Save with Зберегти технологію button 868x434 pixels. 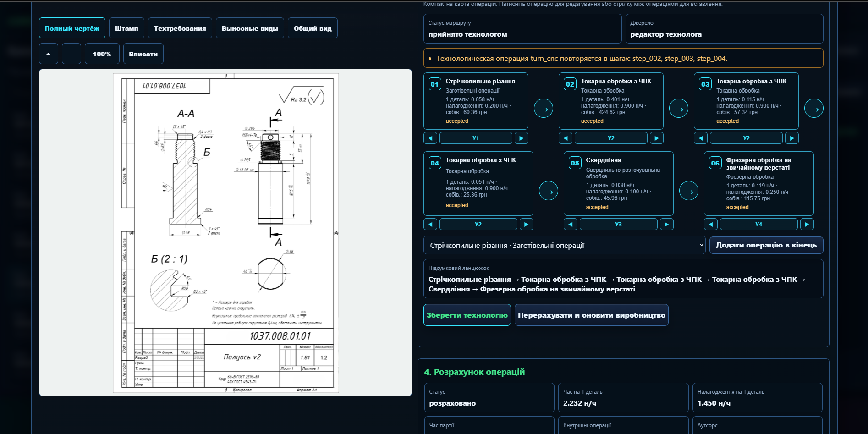coord(467,315)
